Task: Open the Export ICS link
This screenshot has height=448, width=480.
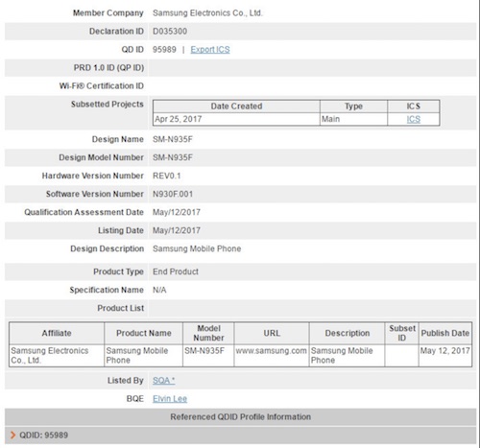Action: pyautogui.click(x=210, y=50)
